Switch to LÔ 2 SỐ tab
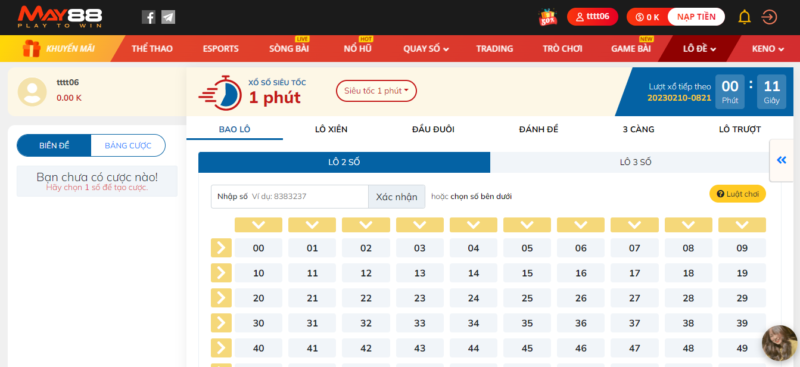Viewport: 800px width, 367px height. tap(344, 162)
